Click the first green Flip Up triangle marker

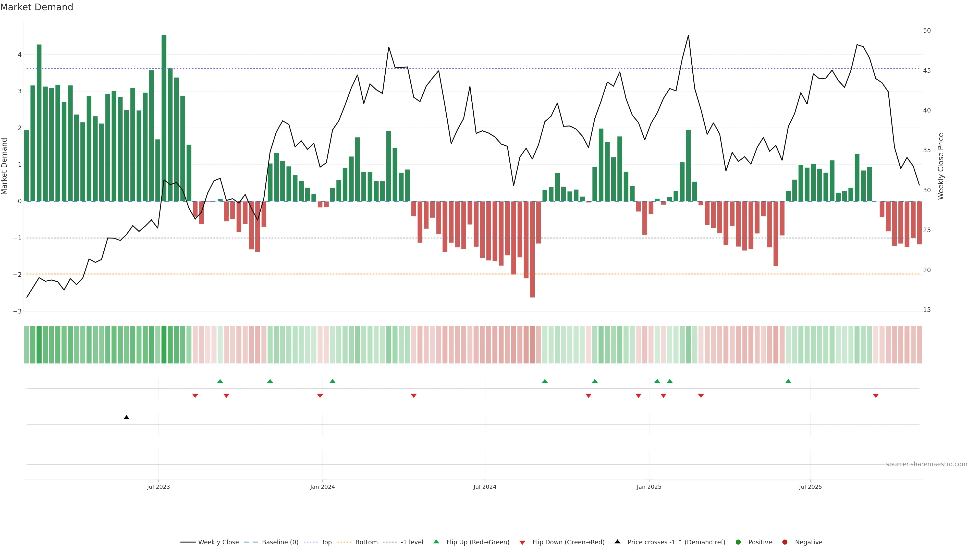(x=220, y=381)
